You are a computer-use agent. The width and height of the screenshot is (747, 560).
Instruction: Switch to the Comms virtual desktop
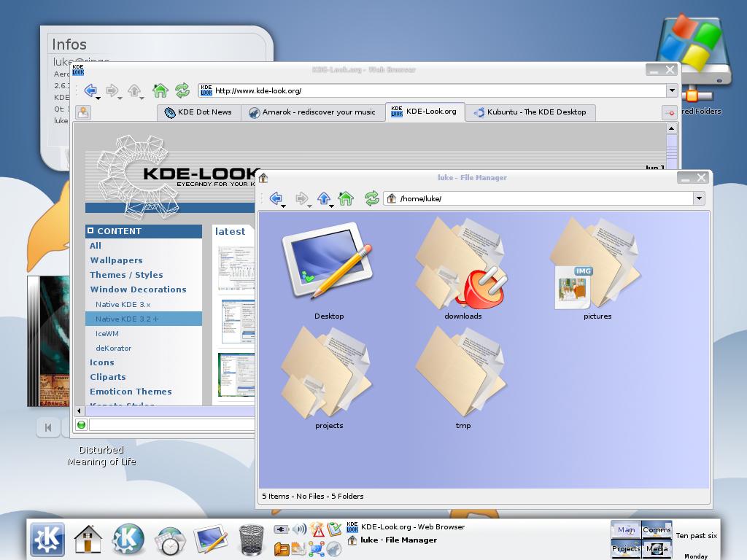pyautogui.click(x=657, y=529)
